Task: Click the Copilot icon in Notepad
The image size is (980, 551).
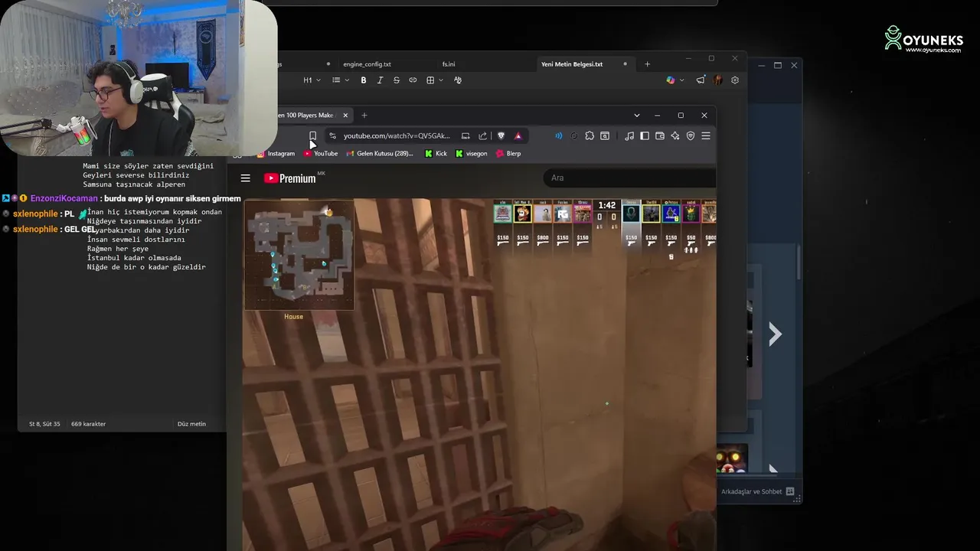Action: tap(671, 80)
